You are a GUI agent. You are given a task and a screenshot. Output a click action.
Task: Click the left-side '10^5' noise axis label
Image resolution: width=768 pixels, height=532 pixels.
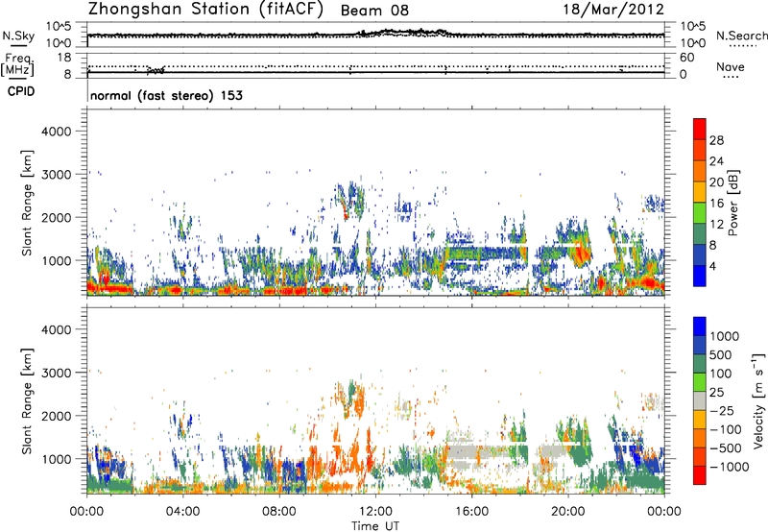(59, 27)
